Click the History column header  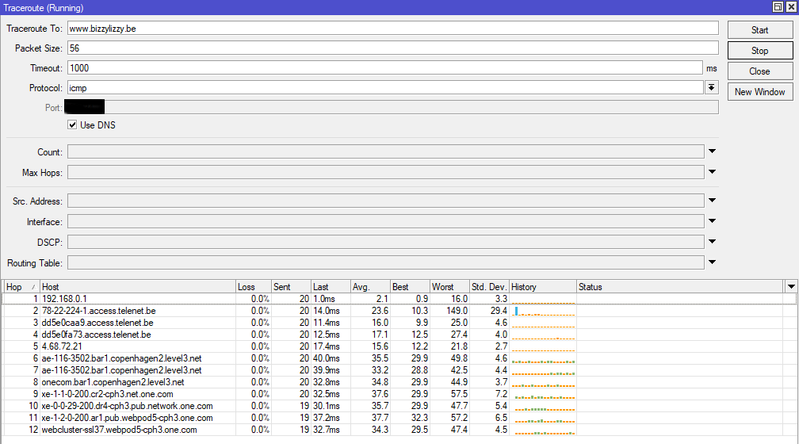point(543,286)
